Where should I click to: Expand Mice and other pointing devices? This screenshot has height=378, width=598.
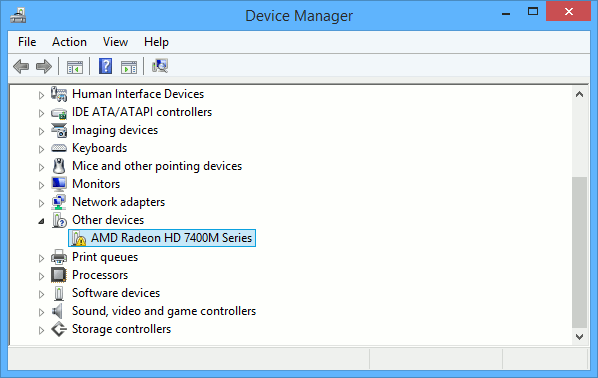point(41,167)
